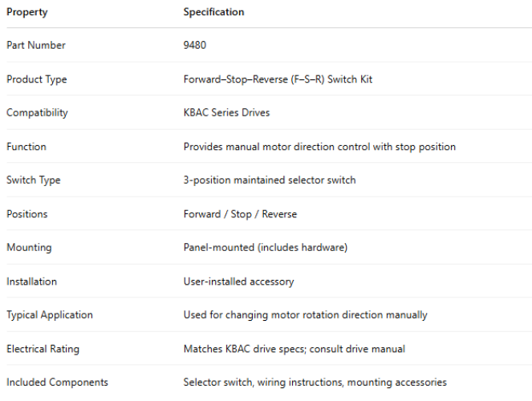Select the Forward–Stop–Reverse Switch Kit text
Image resolution: width=532 pixels, height=401 pixels.
tap(278, 79)
